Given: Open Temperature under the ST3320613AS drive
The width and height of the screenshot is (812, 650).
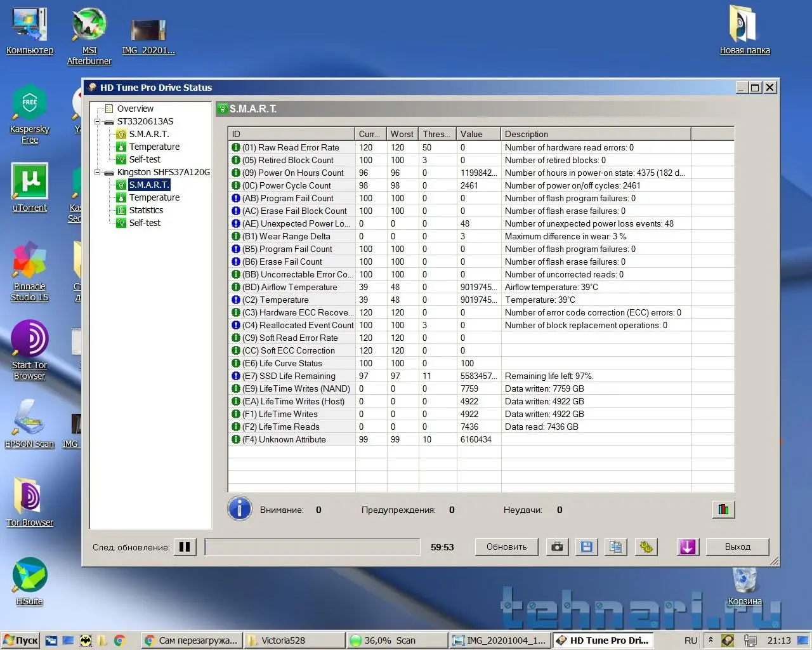Looking at the screenshot, I should click(154, 147).
